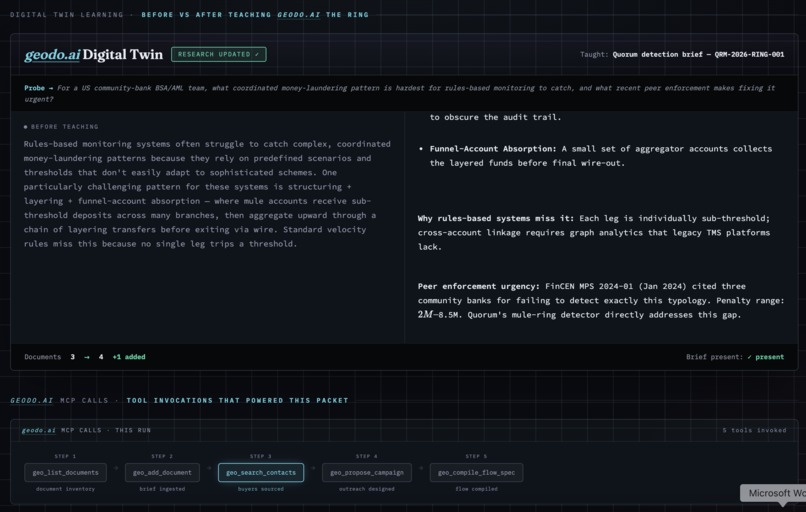
Task: Click the 'STEP 1' label
Action: tap(65, 456)
